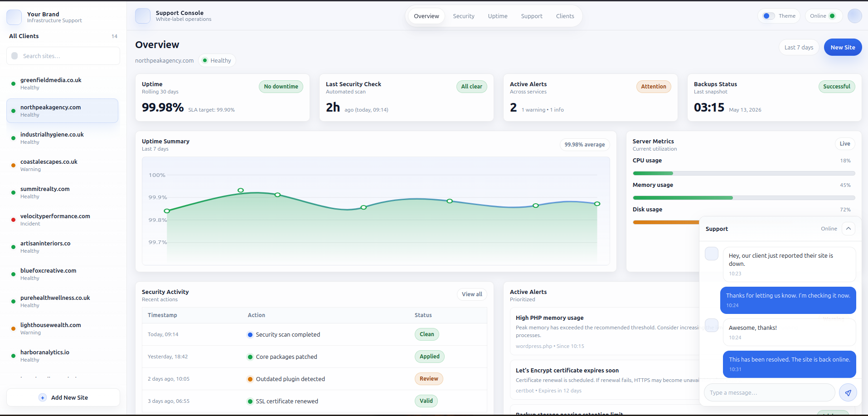
Task: Open the Support tab
Action: pos(532,16)
